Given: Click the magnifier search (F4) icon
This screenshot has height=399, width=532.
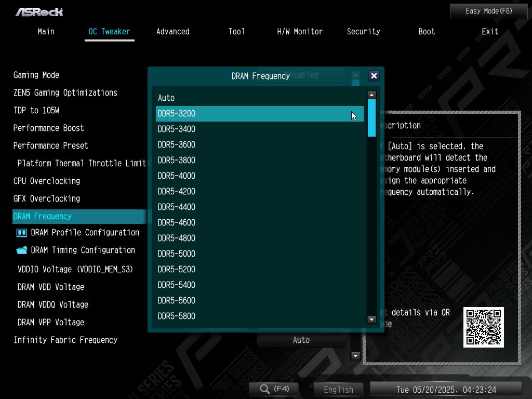Looking at the screenshot, I should point(265,389).
